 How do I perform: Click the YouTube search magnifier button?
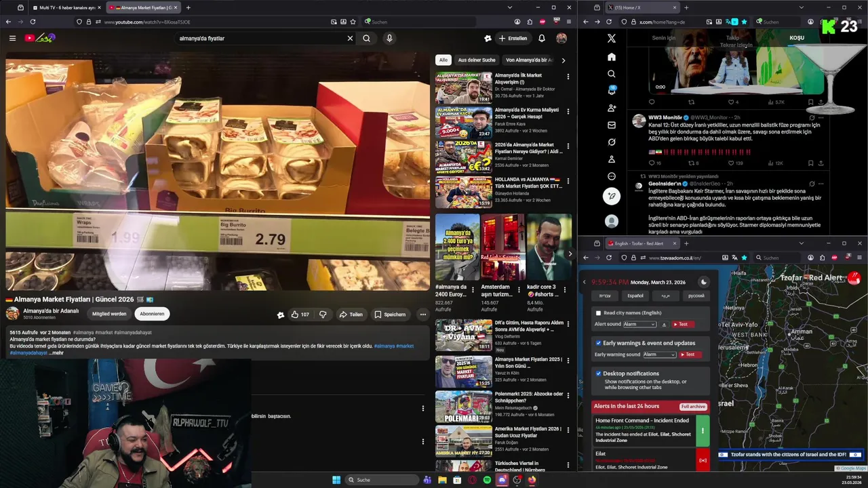click(366, 39)
